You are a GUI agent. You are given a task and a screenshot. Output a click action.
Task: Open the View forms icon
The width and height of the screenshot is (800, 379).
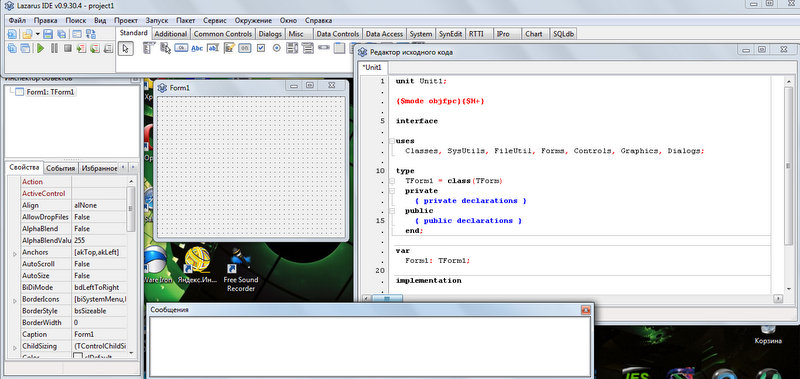(26, 48)
